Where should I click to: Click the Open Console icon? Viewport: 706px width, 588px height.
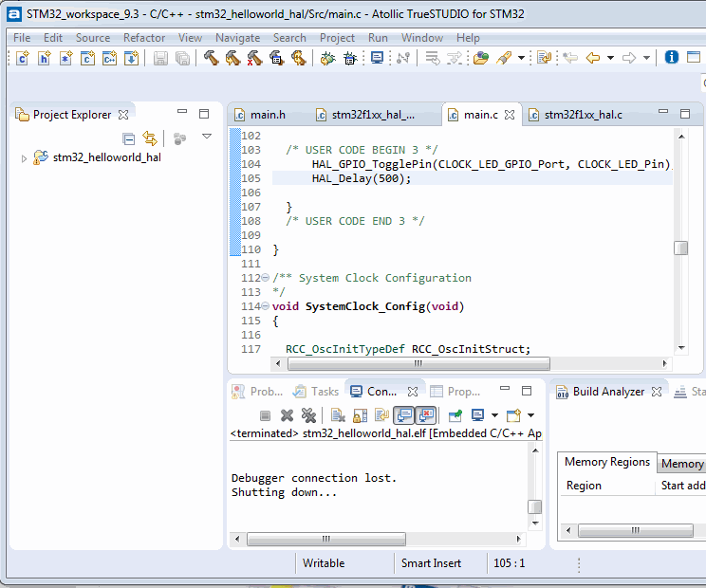(x=513, y=415)
